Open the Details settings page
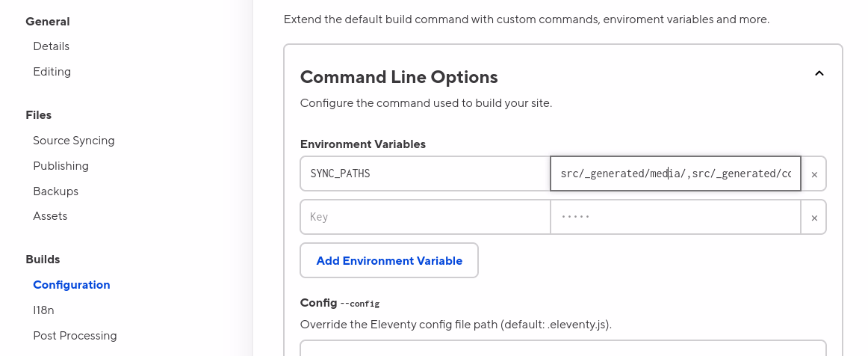The image size is (868, 356). pyautogui.click(x=51, y=46)
